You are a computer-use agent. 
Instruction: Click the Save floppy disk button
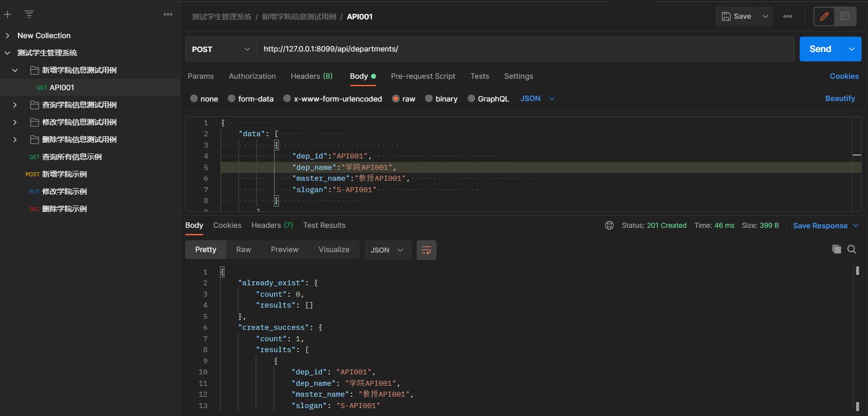point(736,16)
